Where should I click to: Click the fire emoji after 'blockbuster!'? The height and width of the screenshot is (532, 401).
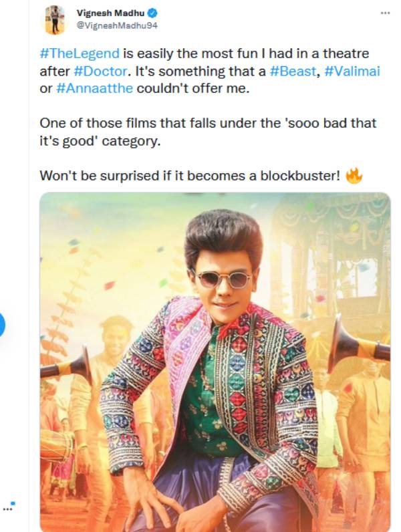coord(354,176)
